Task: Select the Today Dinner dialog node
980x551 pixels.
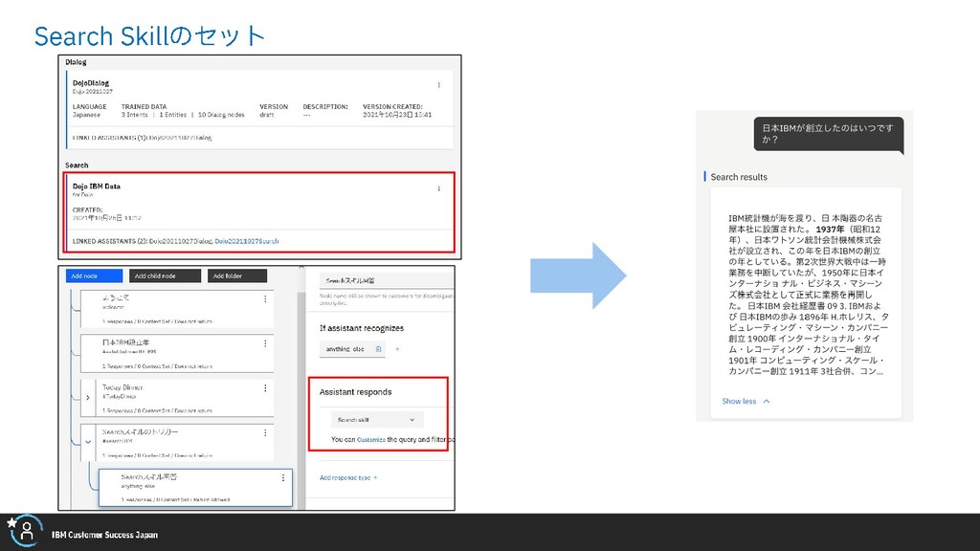Action: click(x=177, y=398)
